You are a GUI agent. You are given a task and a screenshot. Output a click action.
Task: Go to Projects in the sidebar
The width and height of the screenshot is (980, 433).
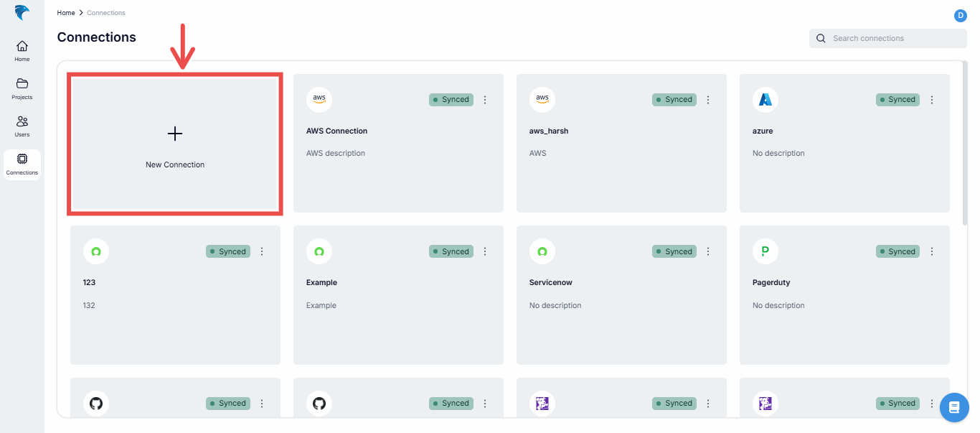22,88
